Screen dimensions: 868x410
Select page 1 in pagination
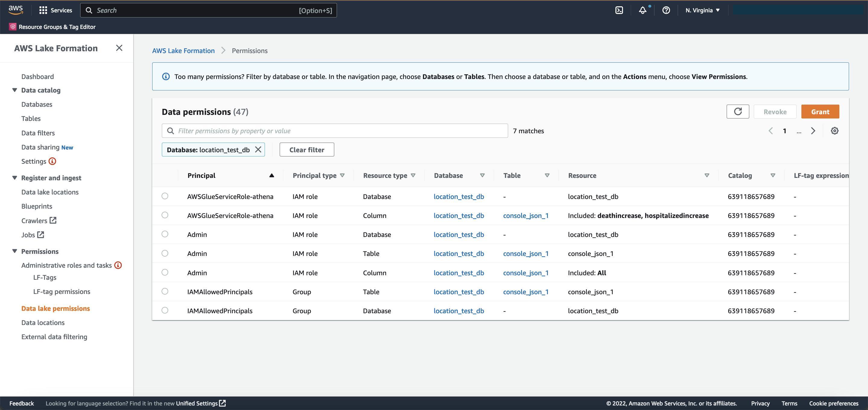pos(785,131)
